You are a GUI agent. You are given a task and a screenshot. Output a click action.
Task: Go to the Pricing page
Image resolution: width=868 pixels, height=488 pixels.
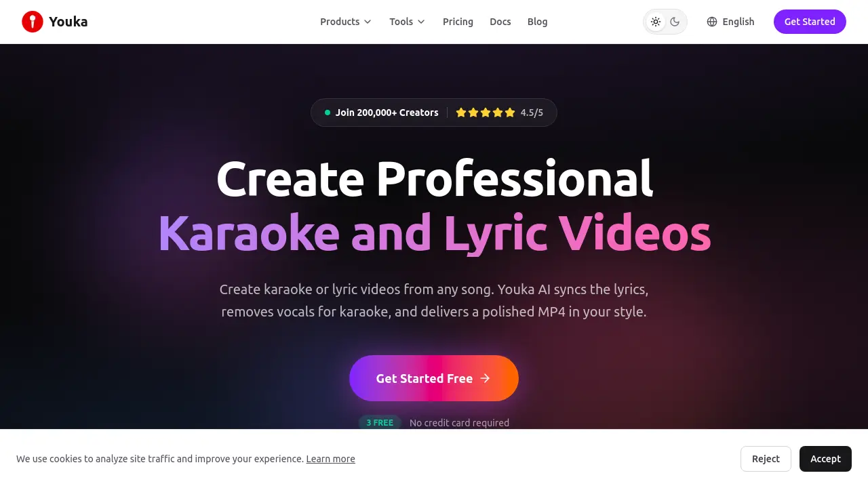click(x=458, y=22)
